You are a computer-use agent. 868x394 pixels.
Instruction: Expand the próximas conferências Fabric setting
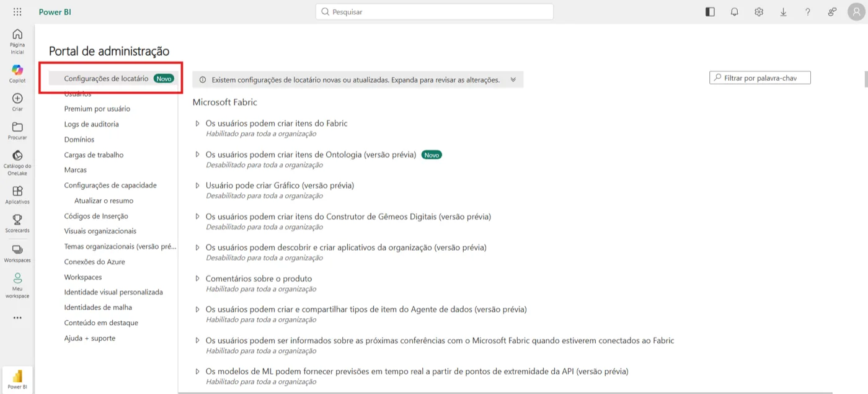[198, 341]
